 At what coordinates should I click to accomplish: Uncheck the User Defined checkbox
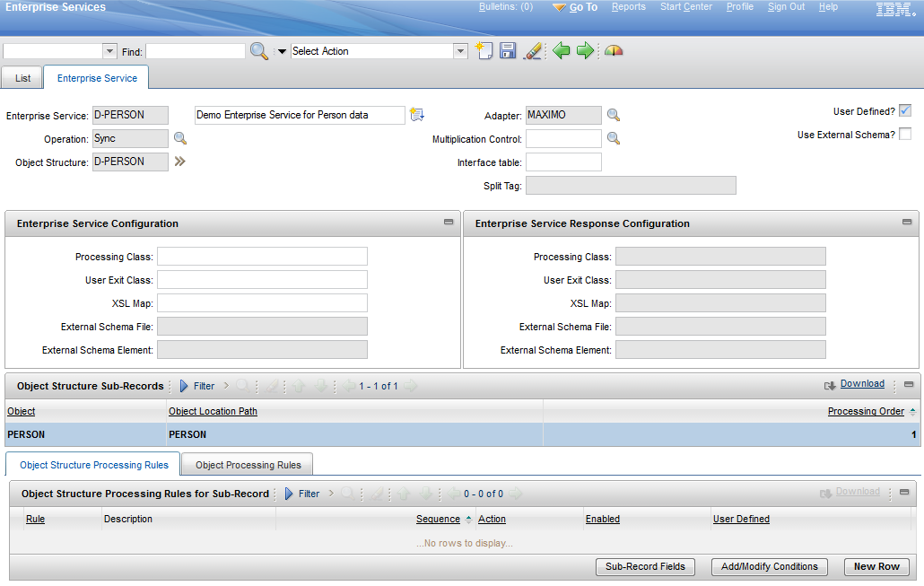(906, 110)
